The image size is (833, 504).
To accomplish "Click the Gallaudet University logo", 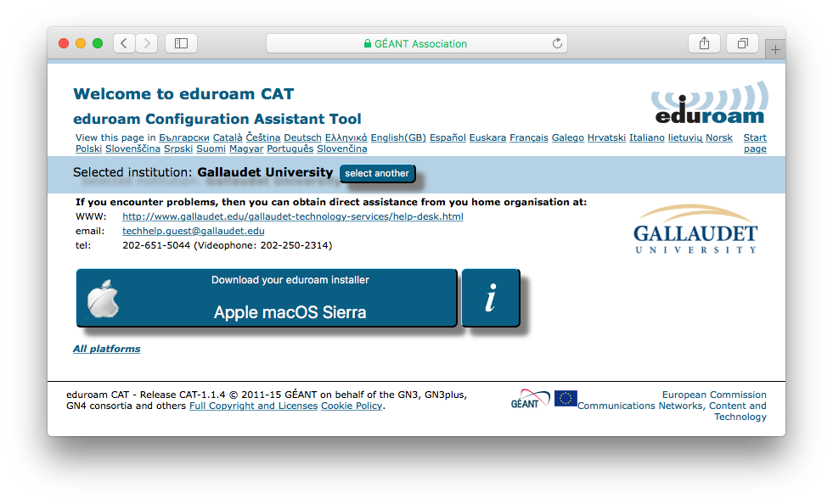I will pos(695,229).
